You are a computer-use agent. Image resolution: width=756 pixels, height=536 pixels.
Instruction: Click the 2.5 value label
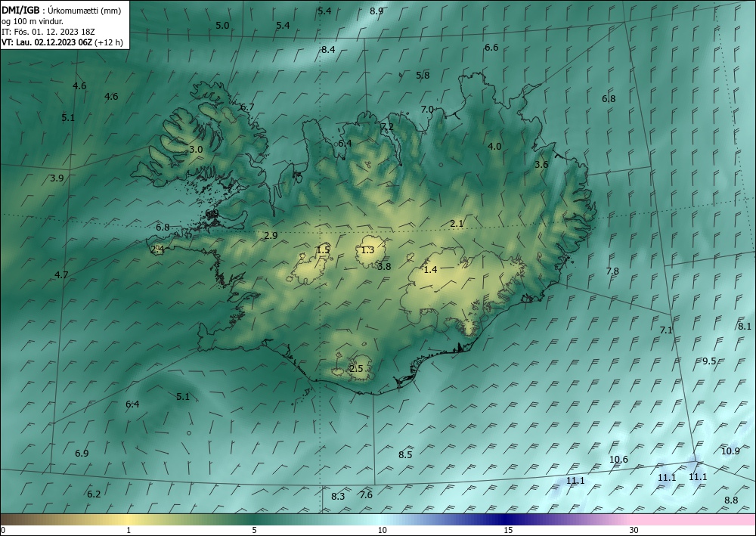click(356, 369)
